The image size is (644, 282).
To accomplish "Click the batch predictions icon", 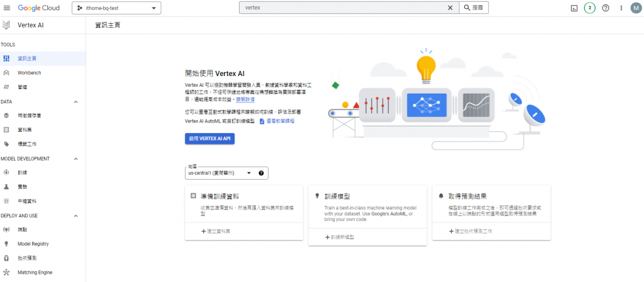I will click(6, 258).
